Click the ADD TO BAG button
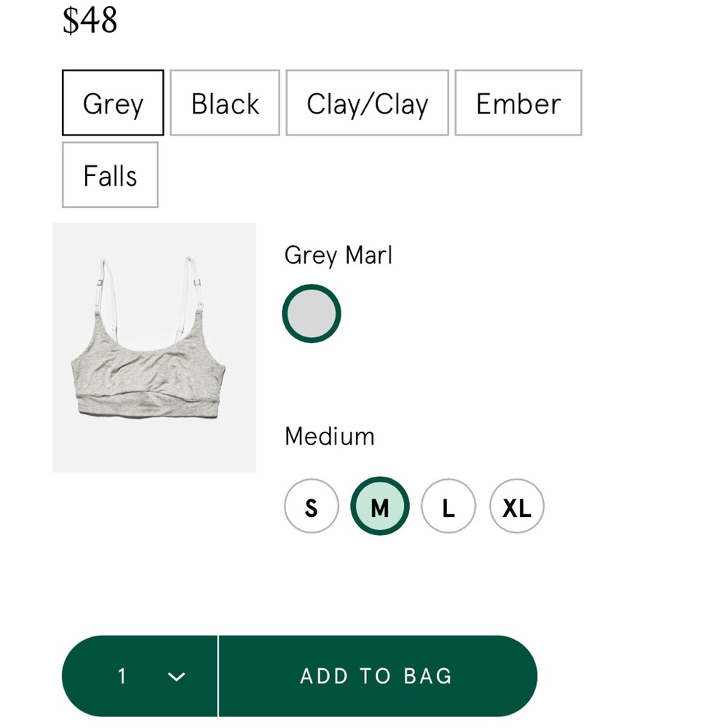Viewport: 728px width, 728px height. tap(376, 676)
